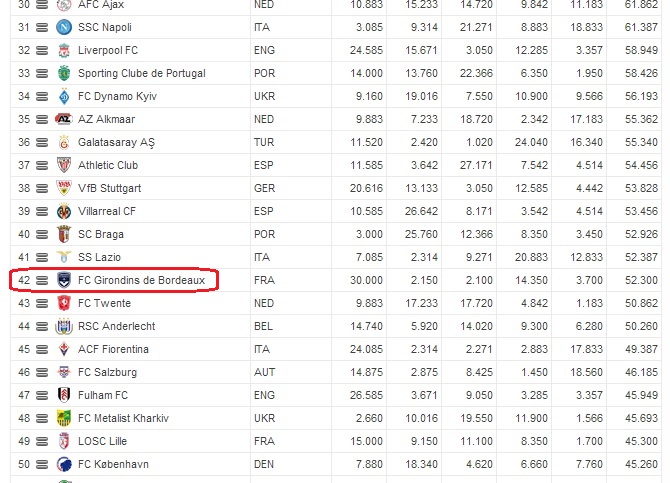
Task: Open the FC Metalist Kharkiv link
Action: (x=123, y=418)
